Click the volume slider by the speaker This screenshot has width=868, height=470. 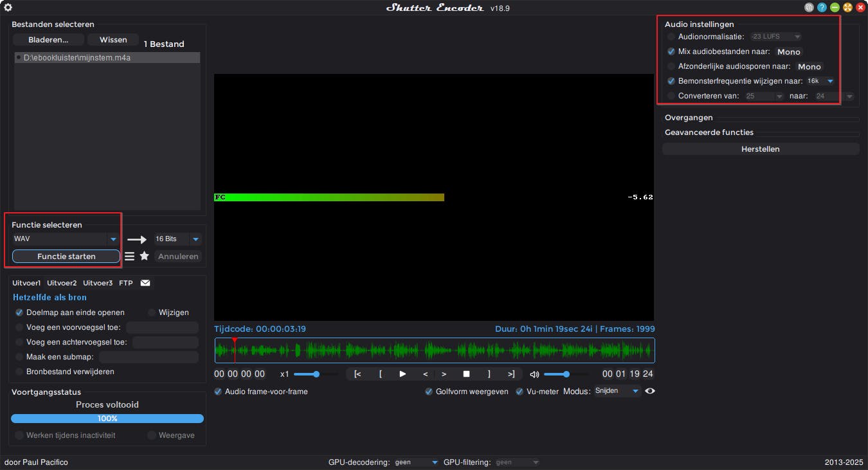coord(566,374)
